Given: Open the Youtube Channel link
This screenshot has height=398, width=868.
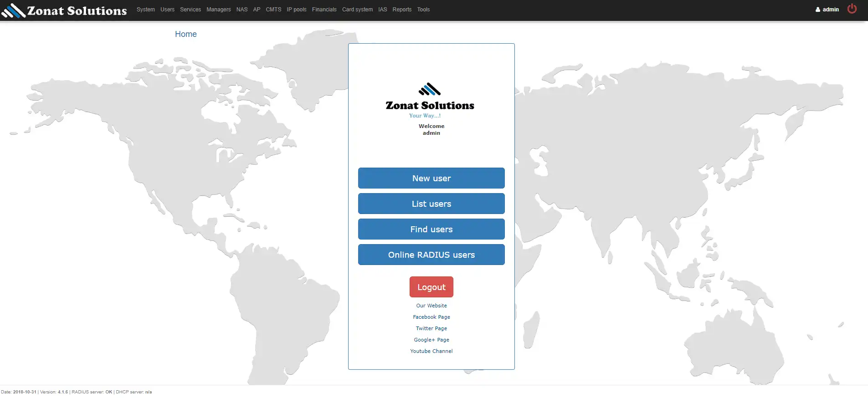Looking at the screenshot, I should (431, 351).
